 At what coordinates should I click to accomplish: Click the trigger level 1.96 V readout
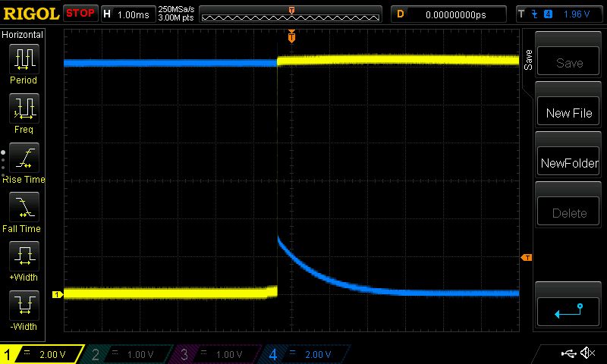(577, 14)
